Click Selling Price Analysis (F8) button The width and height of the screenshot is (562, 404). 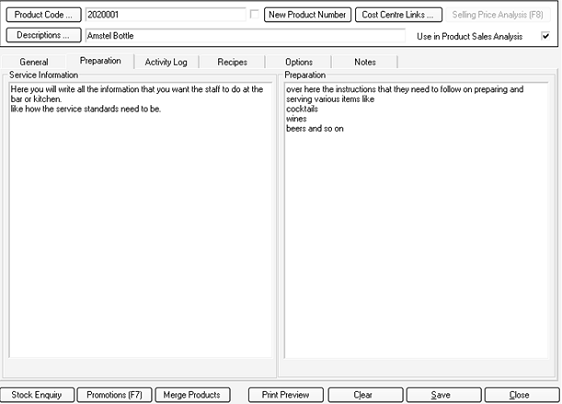tap(498, 15)
